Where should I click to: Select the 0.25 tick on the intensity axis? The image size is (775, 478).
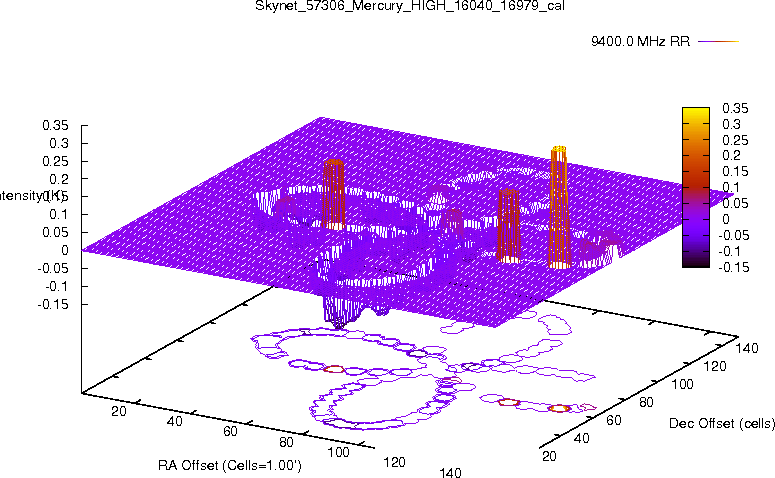click(55, 161)
